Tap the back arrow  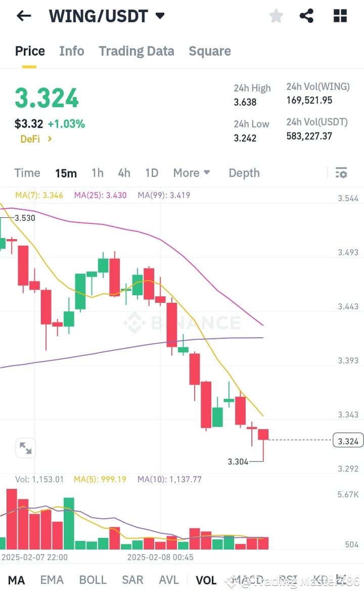coord(24,16)
